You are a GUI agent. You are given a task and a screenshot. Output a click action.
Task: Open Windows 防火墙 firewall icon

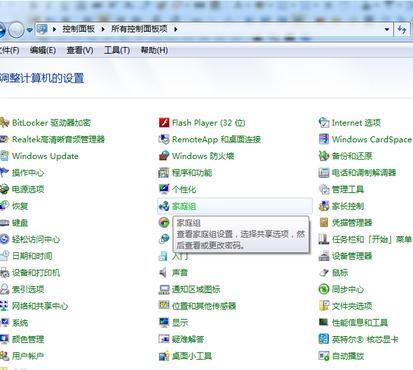click(164, 156)
